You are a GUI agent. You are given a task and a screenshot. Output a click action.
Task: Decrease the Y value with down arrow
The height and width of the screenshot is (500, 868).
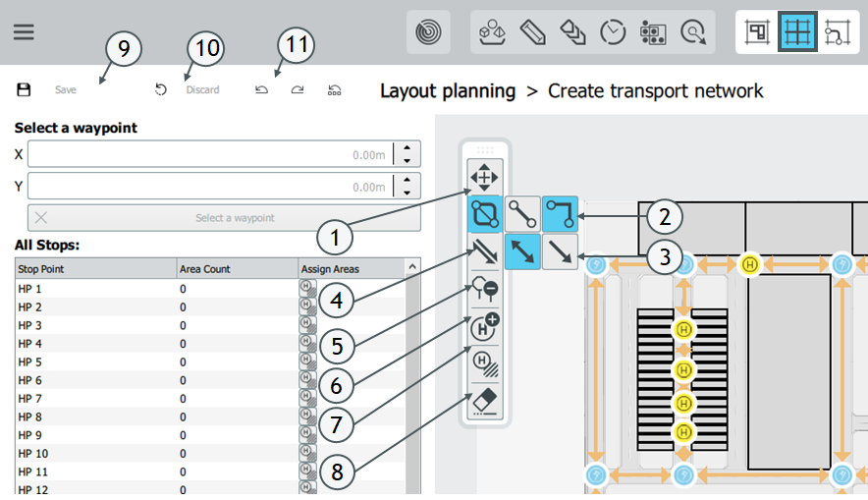pos(407,193)
